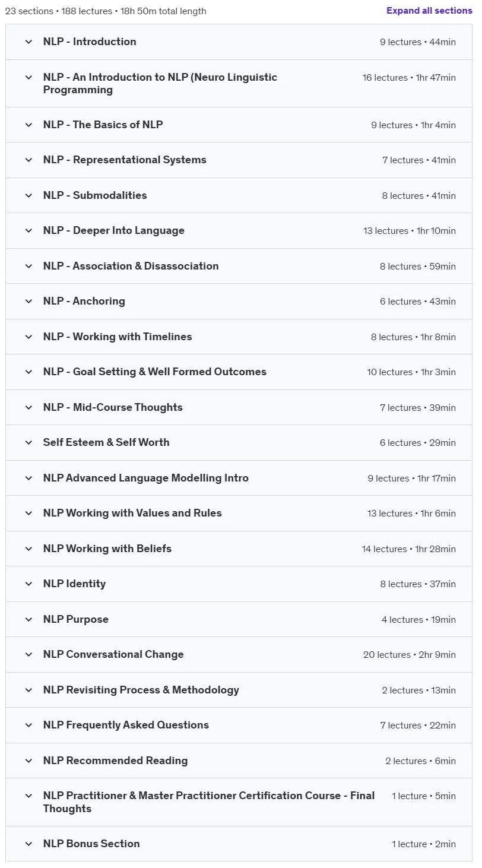
Task: Open chevron for NLP Conversational Change
Action: 28,655
